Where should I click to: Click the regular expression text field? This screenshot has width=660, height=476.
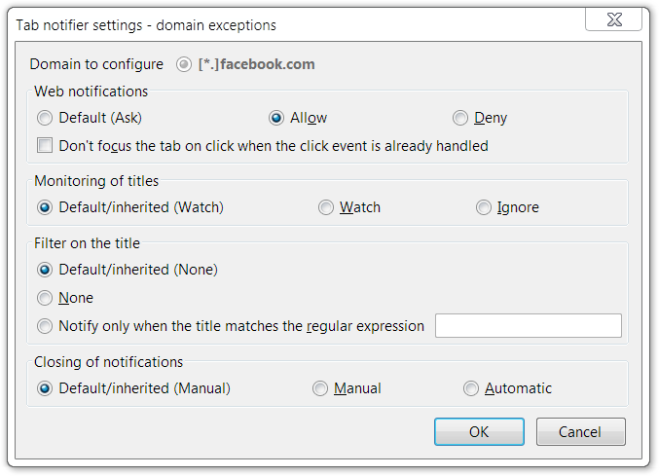(x=528, y=326)
